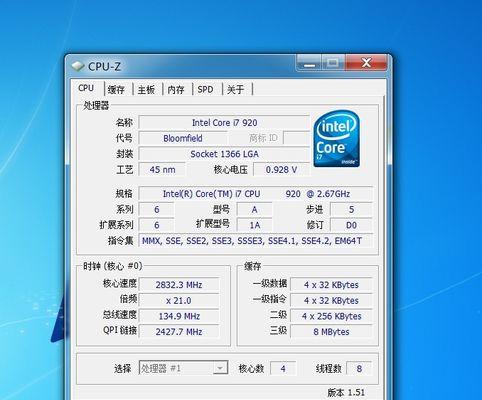Click the 型号 value A
The height and width of the screenshot is (400, 482).
[x=254, y=210]
